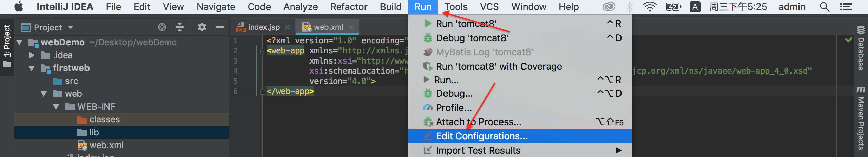Image resolution: width=868 pixels, height=157 pixels.
Task: Choose Debug 'tomcat8' from Run menu
Action: point(472,38)
